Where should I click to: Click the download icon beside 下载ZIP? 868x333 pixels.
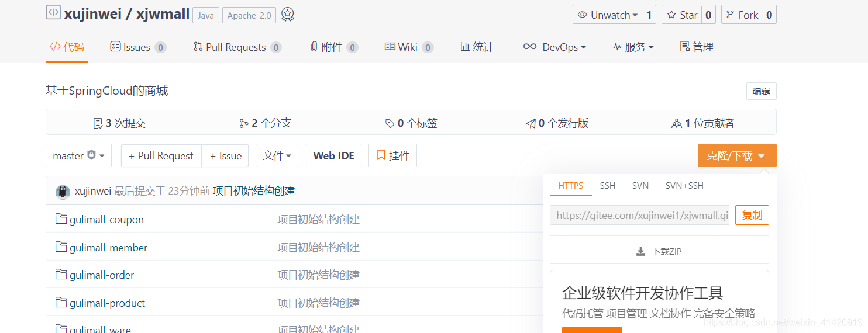point(640,252)
